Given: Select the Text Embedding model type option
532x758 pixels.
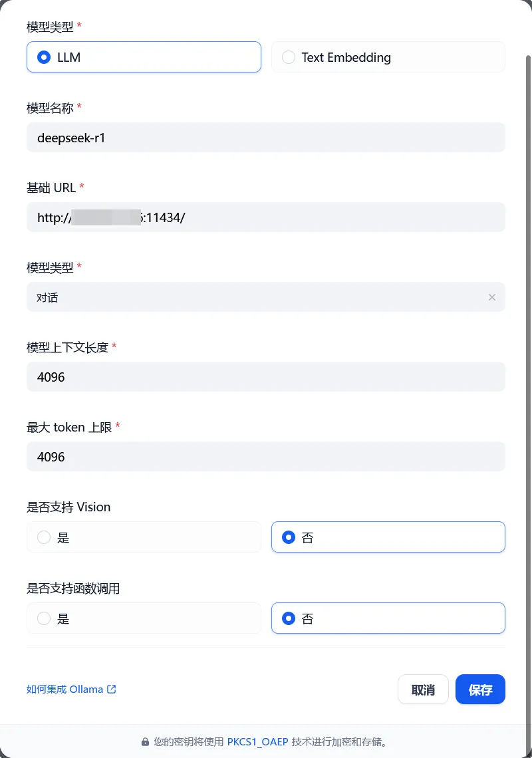Looking at the screenshot, I should [388, 57].
